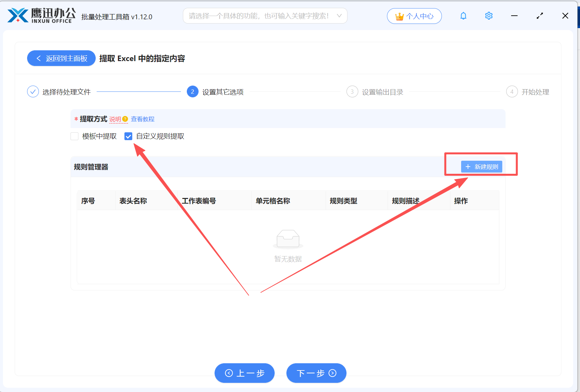
Task: Click the plus icon in 新建规则 button
Action: coord(468,167)
